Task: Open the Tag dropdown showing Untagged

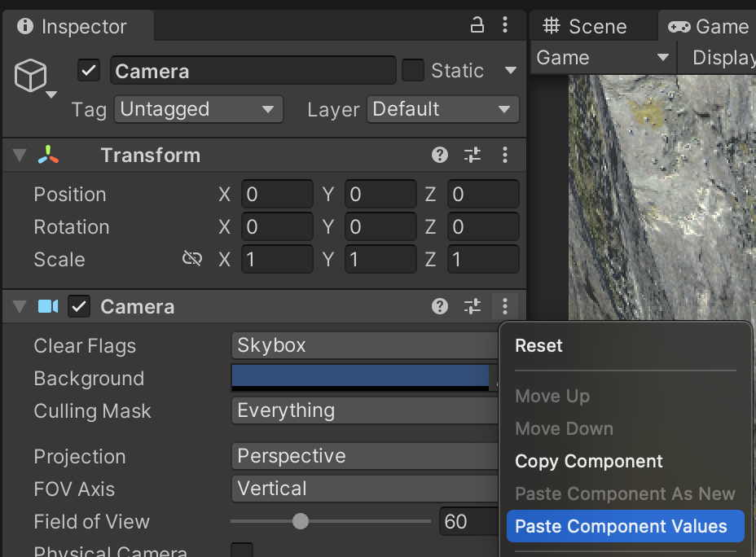Action: [x=198, y=109]
